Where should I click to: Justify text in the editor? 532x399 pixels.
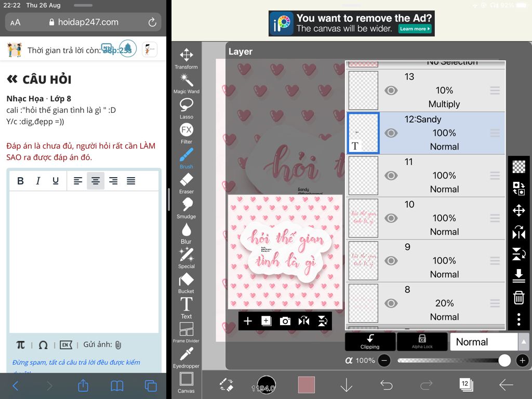(x=131, y=181)
